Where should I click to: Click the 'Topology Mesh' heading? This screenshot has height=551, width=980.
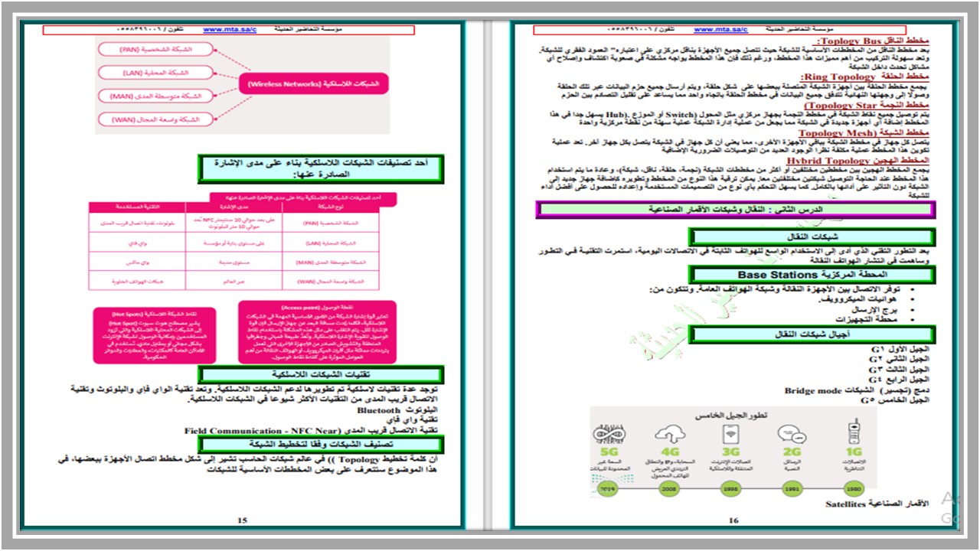(x=863, y=132)
